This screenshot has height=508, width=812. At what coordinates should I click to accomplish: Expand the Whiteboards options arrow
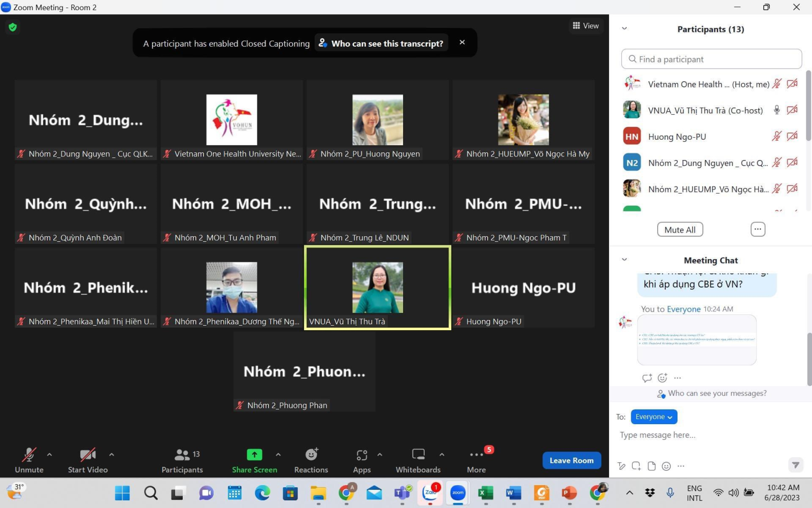pos(442,455)
